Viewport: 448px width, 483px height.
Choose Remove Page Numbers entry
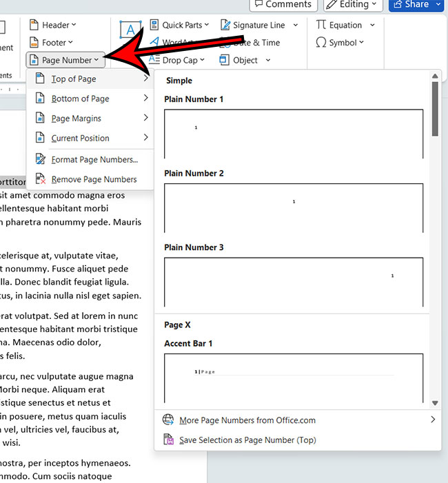pos(90,179)
